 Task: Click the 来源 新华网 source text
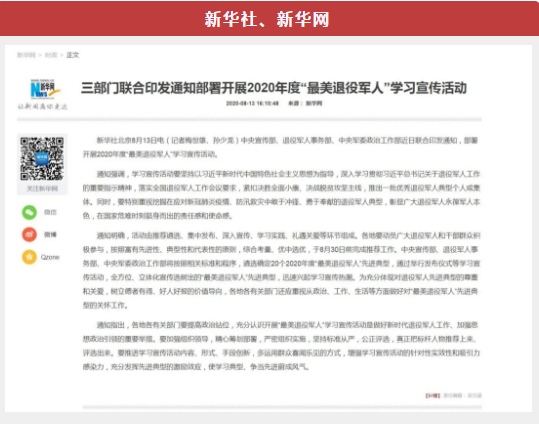(x=305, y=103)
